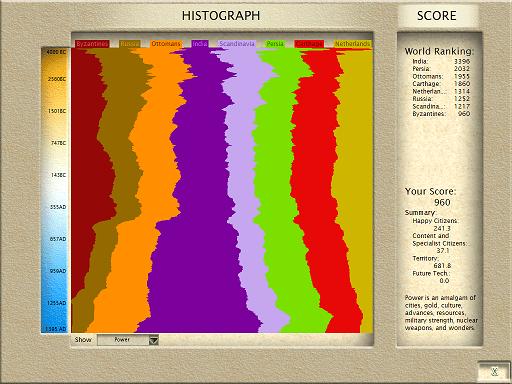Select the Russia legend label
Image resolution: width=512 pixels, height=384 pixels.
(x=130, y=44)
